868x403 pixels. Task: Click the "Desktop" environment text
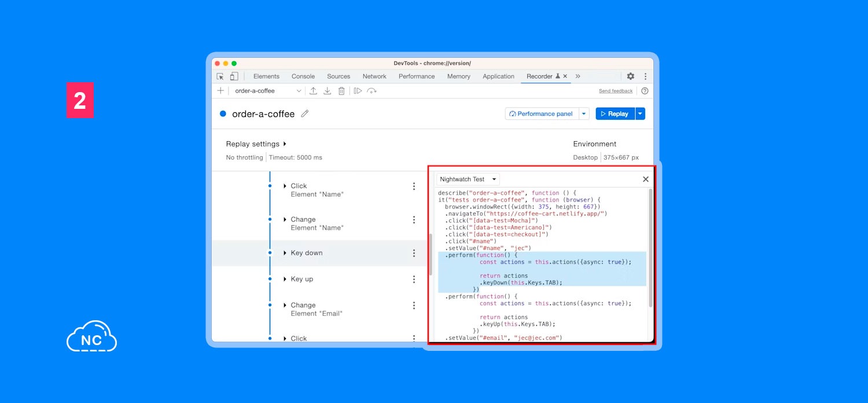point(585,157)
